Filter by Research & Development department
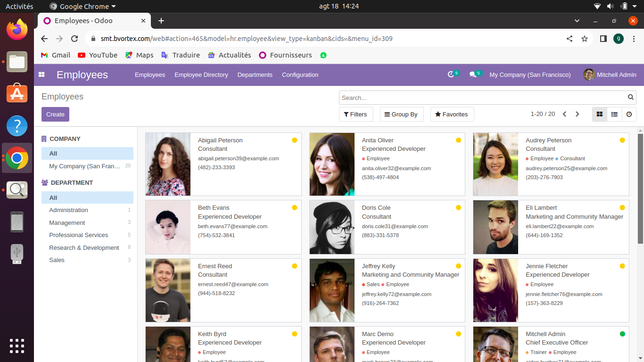Screen dimensions: 644x362 [x=84, y=247]
